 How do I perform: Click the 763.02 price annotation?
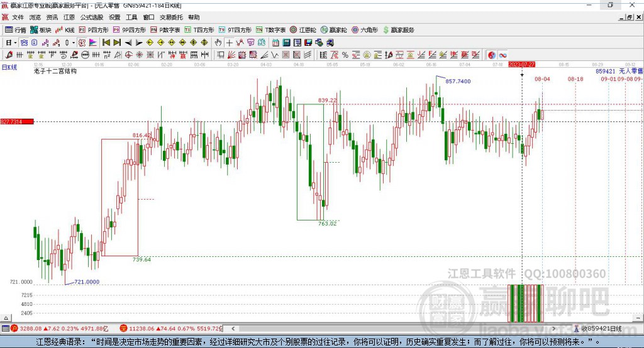pyautogui.click(x=327, y=224)
